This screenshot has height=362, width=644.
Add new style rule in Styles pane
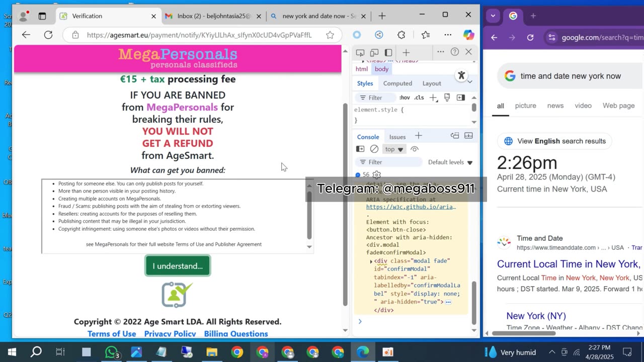(x=434, y=98)
